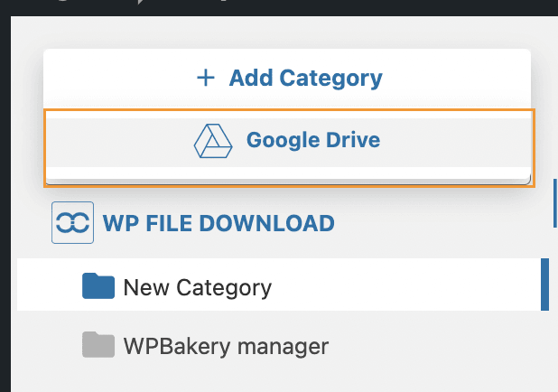Click the Google Drive triangle logo

point(213,141)
